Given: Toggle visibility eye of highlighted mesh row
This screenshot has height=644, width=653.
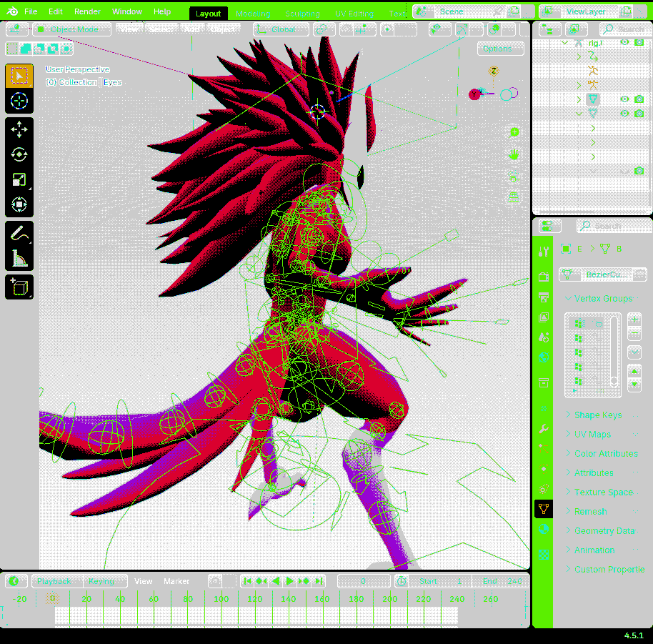Looking at the screenshot, I should coord(624,99).
